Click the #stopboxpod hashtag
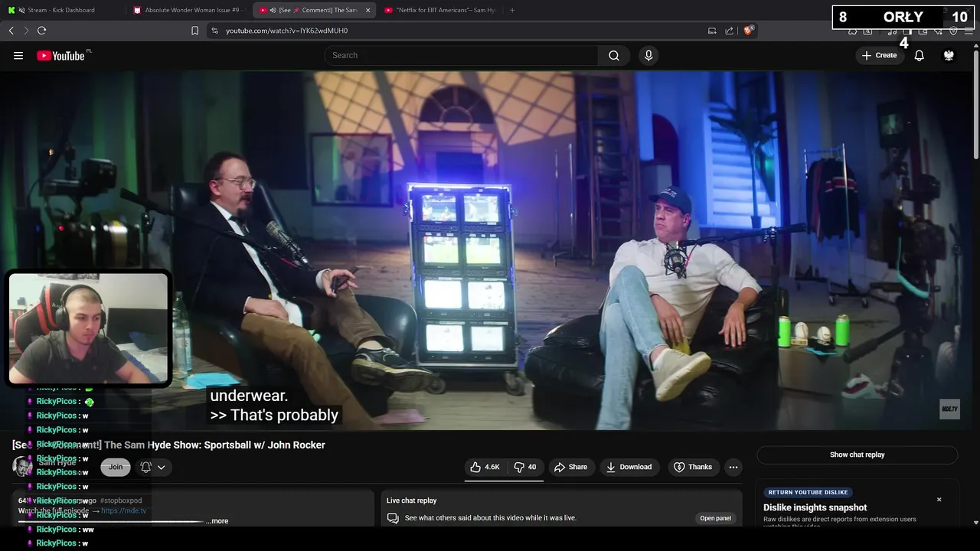Image resolution: width=980 pixels, height=551 pixels. click(x=121, y=500)
